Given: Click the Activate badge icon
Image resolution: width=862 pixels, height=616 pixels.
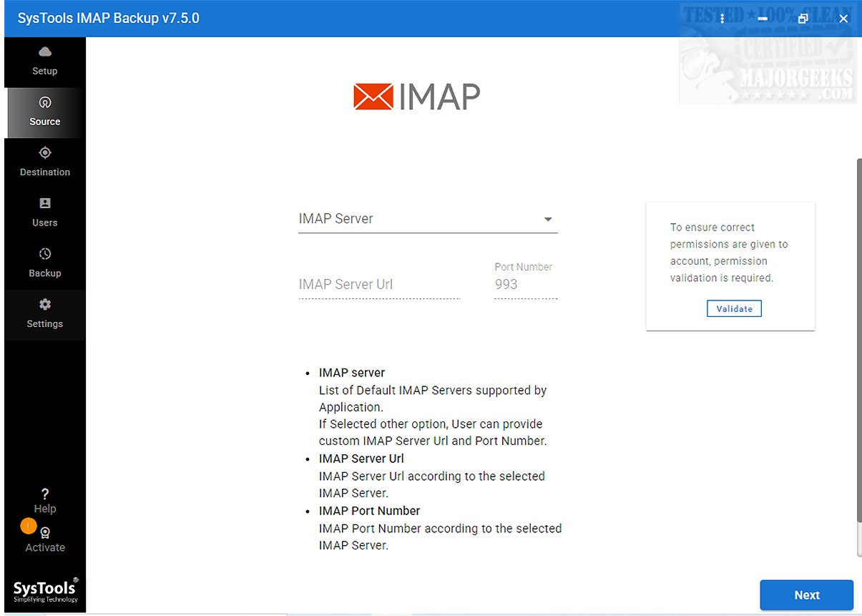Looking at the screenshot, I should [45, 533].
